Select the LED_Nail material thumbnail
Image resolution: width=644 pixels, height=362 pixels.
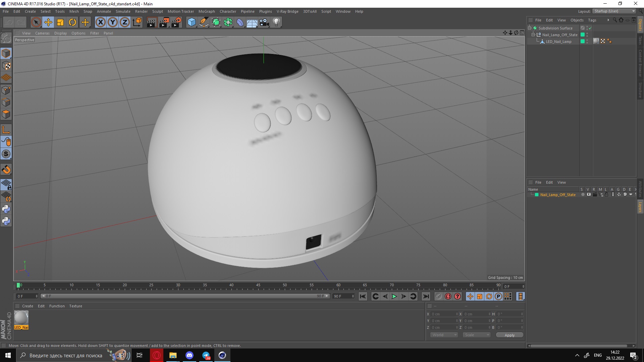[21, 318]
